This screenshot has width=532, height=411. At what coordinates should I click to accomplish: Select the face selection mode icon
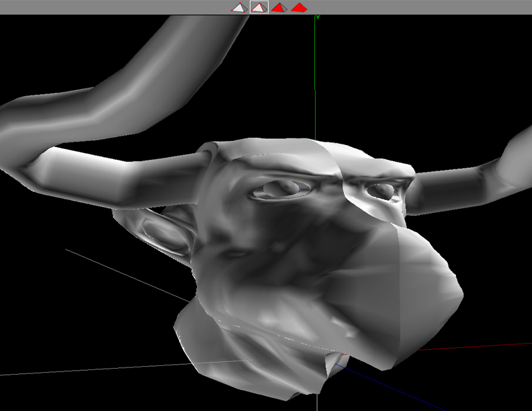point(279,7)
